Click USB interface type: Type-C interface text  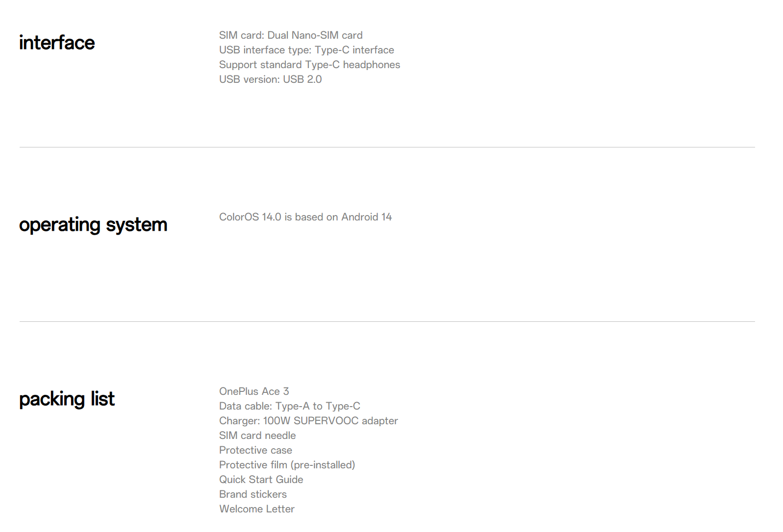point(306,50)
